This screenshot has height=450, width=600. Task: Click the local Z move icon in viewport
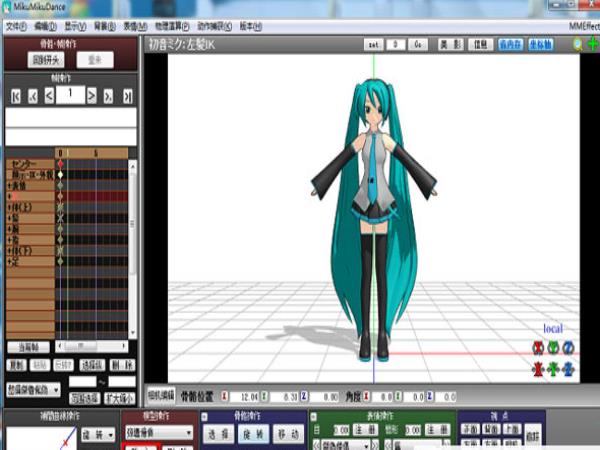pos(569,369)
